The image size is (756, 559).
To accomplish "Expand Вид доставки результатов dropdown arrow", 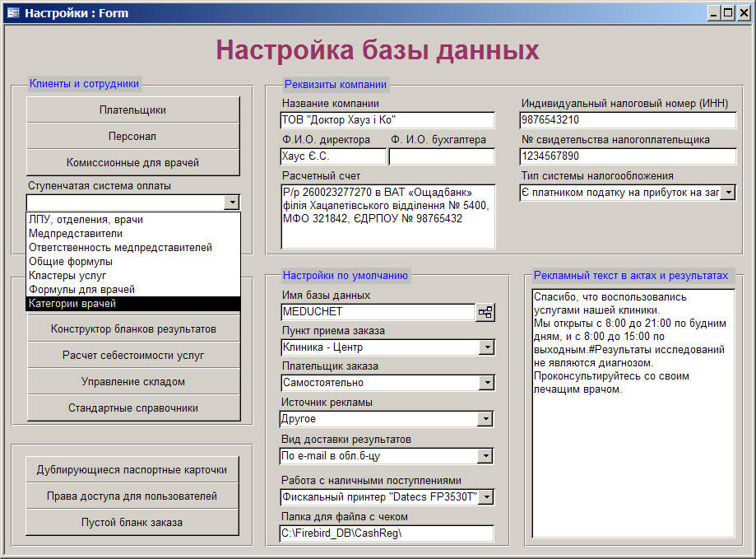I will tap(485, 456).
